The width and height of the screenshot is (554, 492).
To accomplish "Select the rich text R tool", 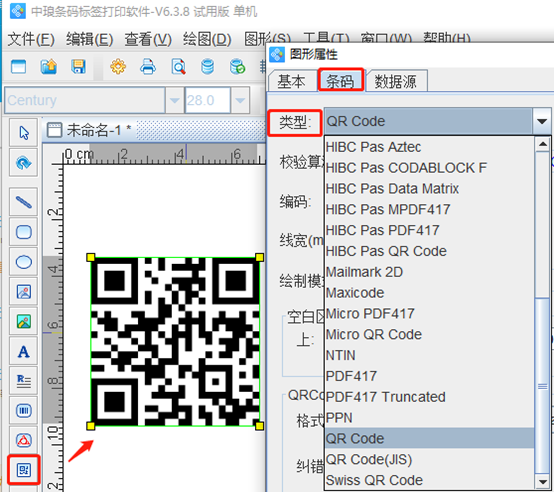I will pos(23,381).
